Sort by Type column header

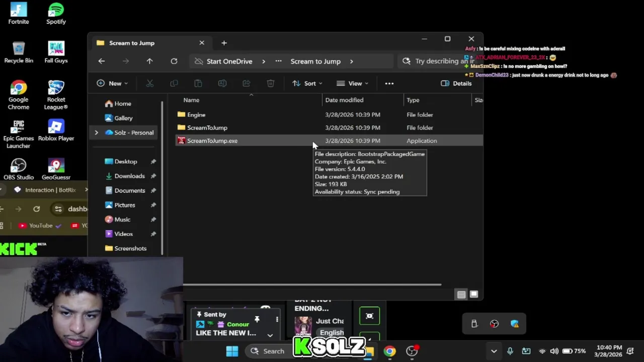438,100
